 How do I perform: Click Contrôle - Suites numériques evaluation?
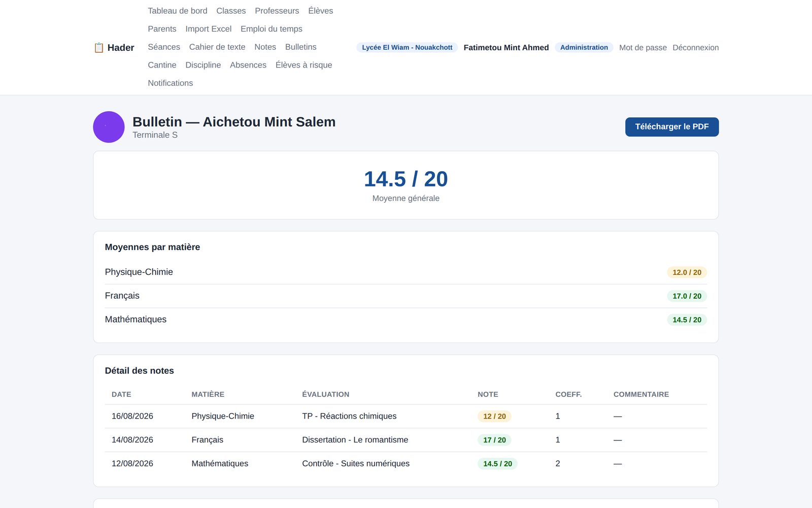(356, 463)
